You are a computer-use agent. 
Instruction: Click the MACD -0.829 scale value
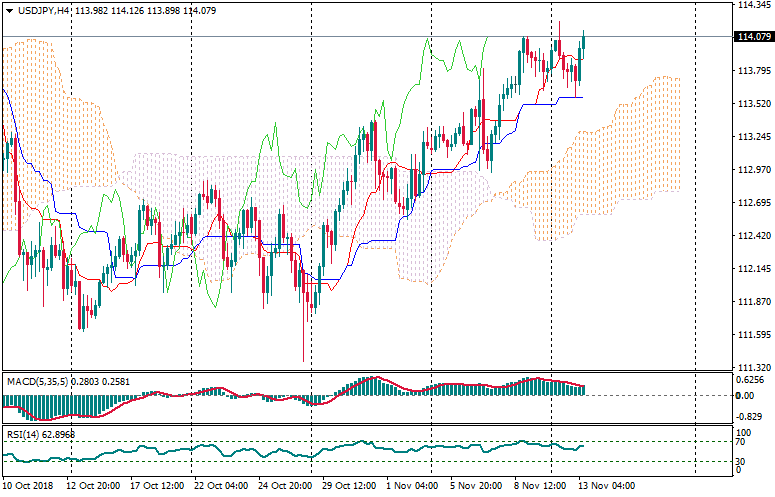(750, 415)
